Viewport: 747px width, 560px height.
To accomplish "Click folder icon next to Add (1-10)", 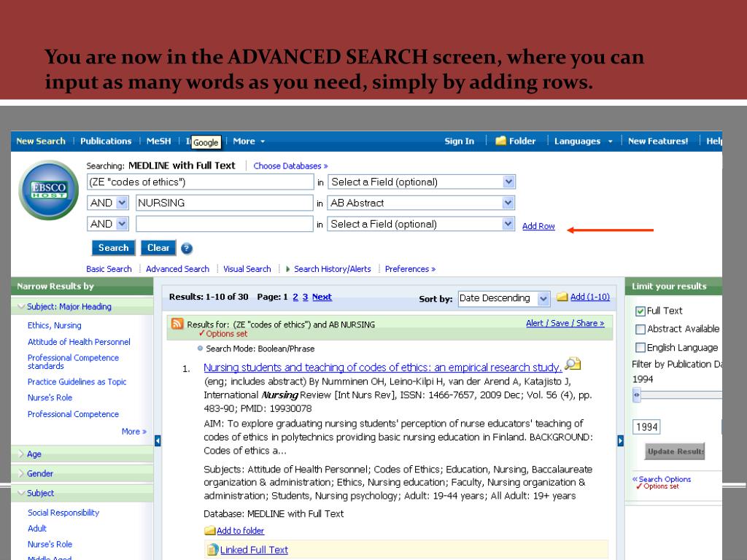I will (x=562, y=297).
